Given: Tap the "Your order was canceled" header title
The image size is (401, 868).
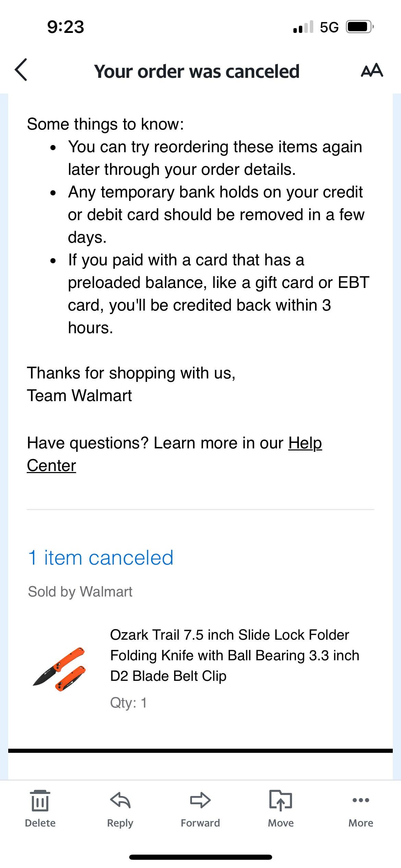Looking at the screenshot, I should 197,71.
